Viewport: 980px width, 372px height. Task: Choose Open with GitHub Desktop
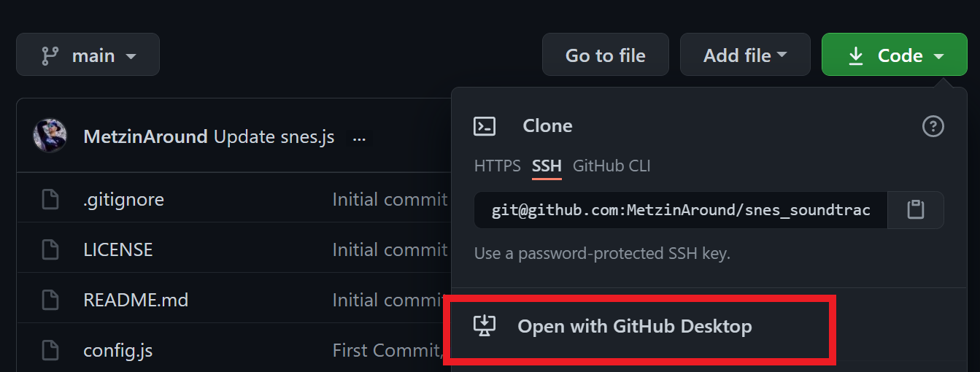[x=634, y=326]
